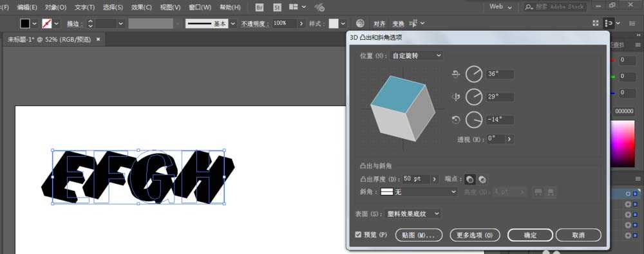Pick a color in the spectrum ramp
This screenshot has width=644, height=254.
[x=622, y=143]
